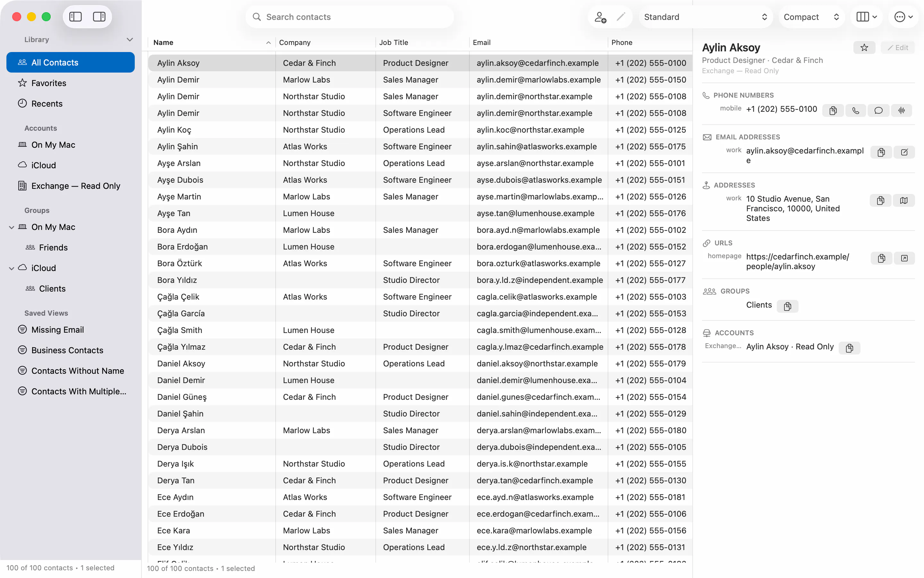Viewport: 924px width, 578px height.
Task: Select the Ece Yıldız row
Action: pos(420,547)
